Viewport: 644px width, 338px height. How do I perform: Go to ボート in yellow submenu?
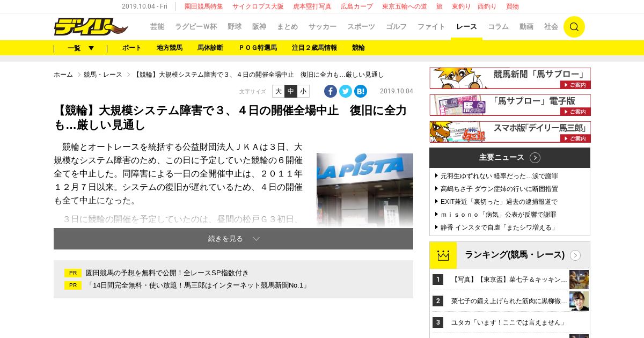132,48
